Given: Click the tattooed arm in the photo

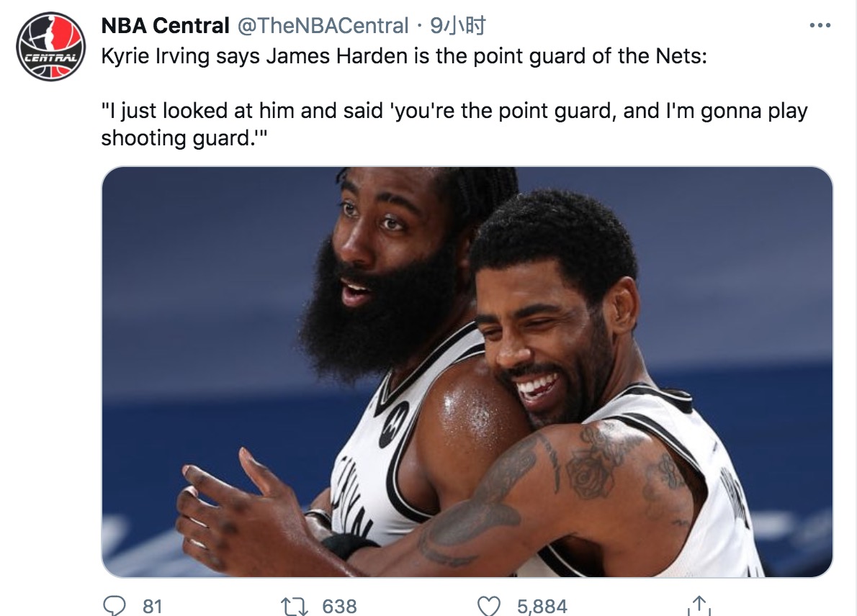Looking at the screenshot, I should pos(552,492).
